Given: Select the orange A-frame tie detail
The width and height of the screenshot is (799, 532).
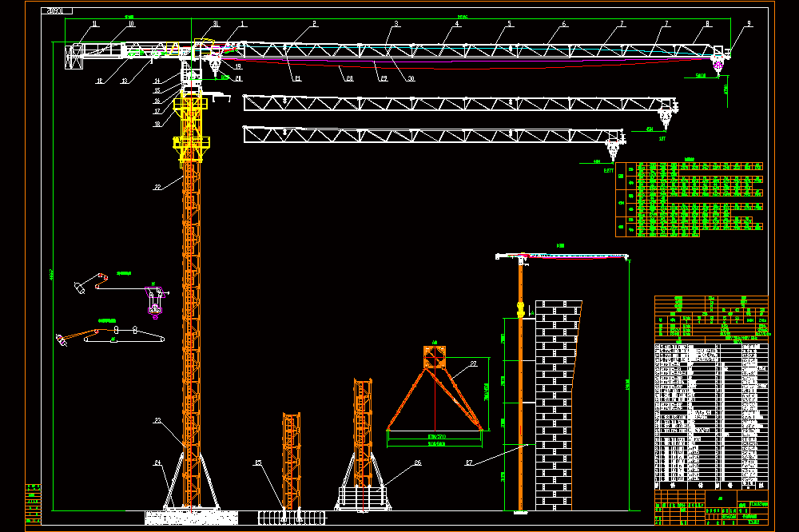Looking at the screenshot, I should [435, 390].
